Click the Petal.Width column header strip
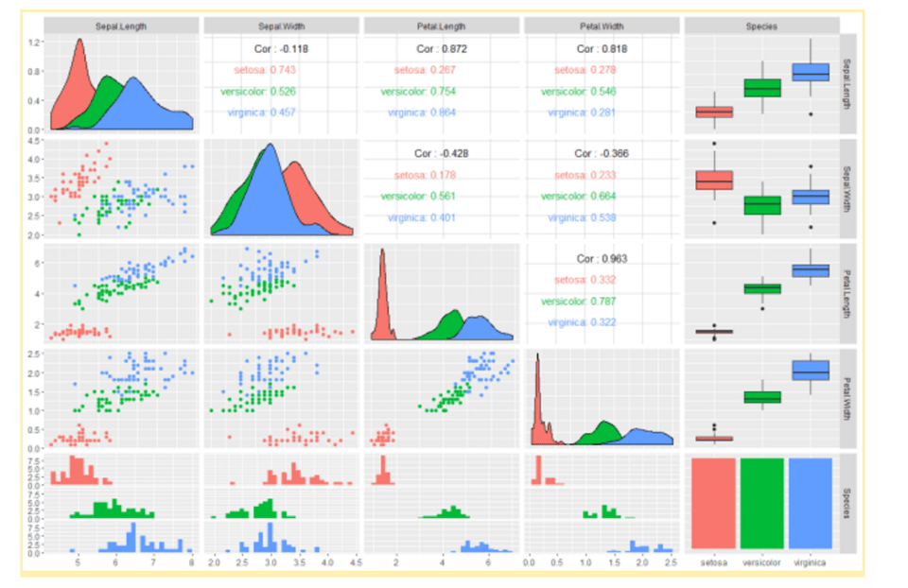 coord(601,24)
